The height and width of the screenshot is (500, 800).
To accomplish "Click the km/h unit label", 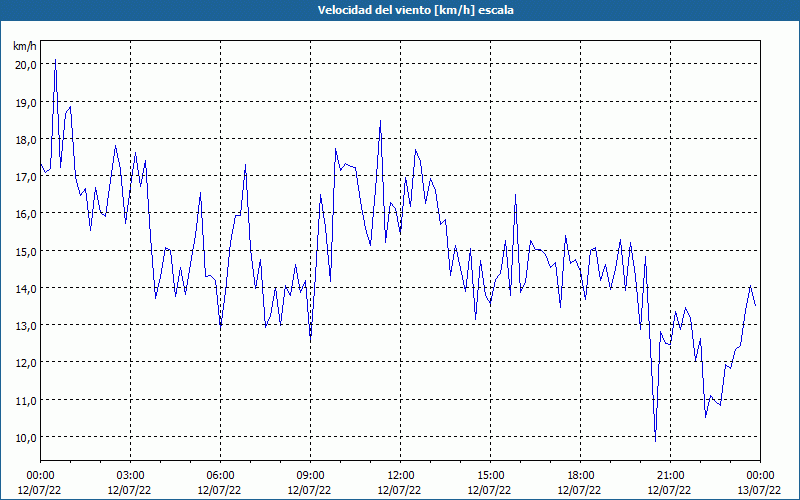I will point(24,46).
